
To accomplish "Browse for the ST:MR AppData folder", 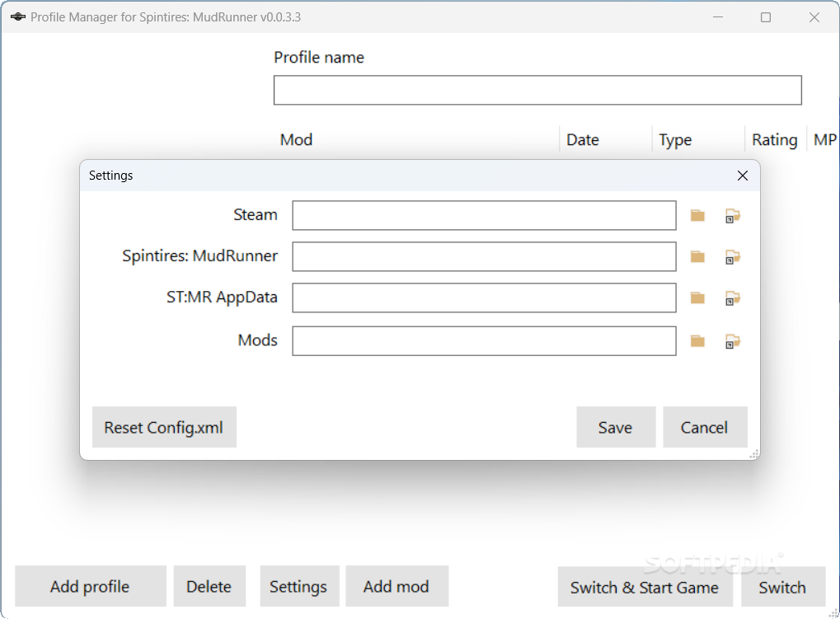I will point(697,298).
